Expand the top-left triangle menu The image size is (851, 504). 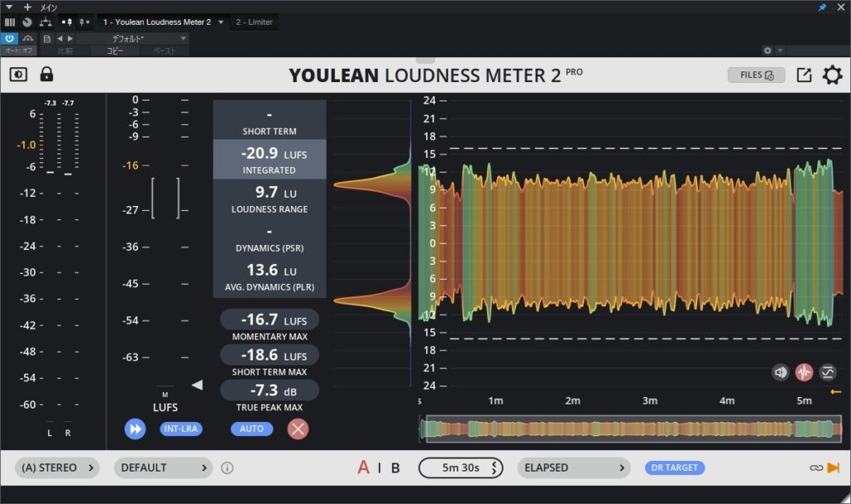pos(8,7)
